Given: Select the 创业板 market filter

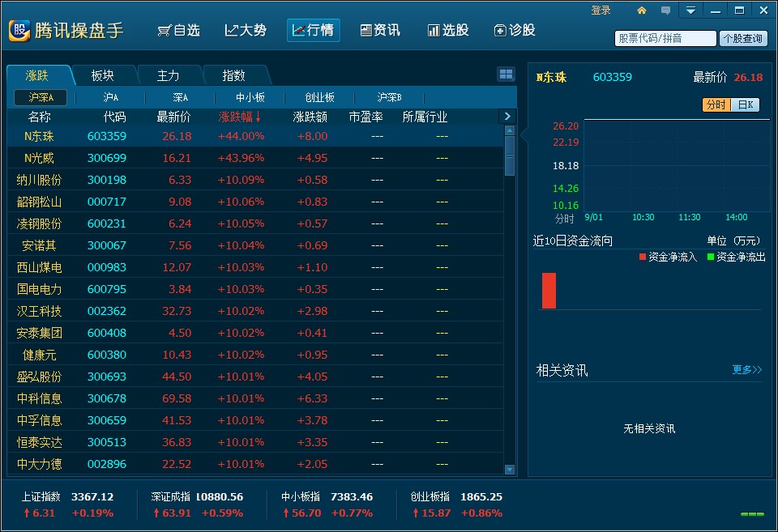Looking at the screenshot, I should pos(319,97).
